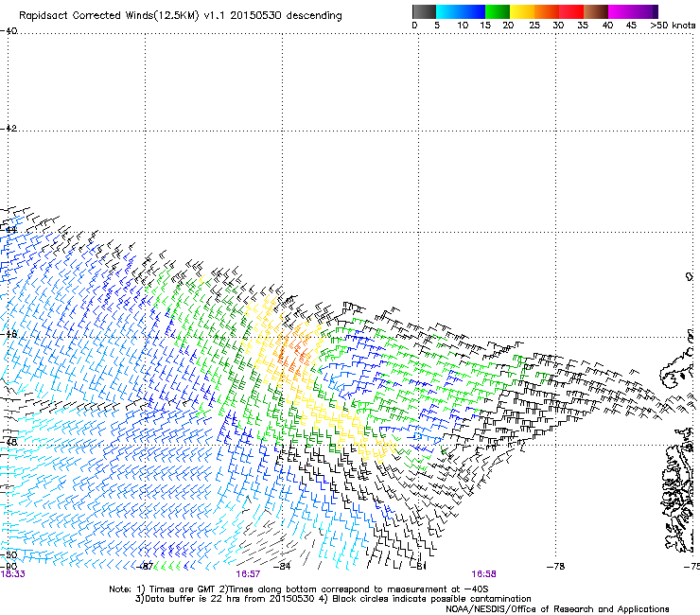Click the '18:33' time label

[x=13, y=574]
